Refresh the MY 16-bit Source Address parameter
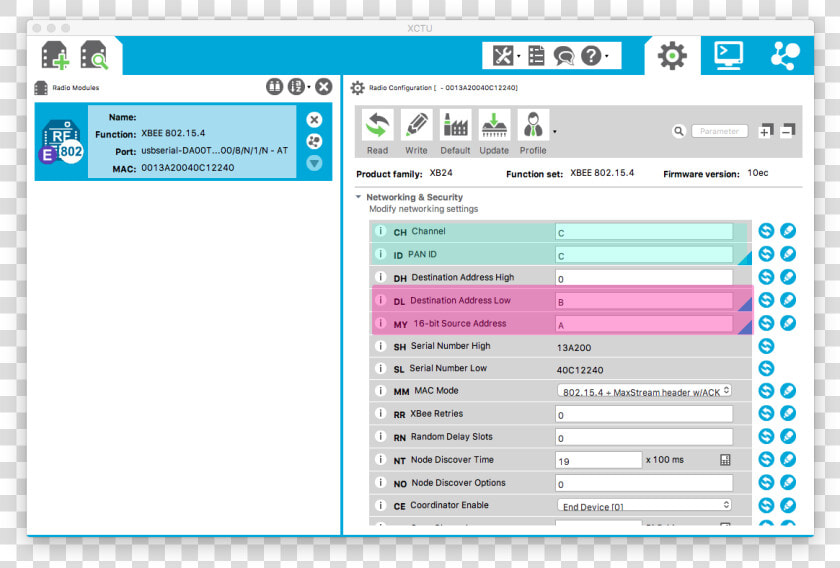The image size is (840, 568). point(766,323)
